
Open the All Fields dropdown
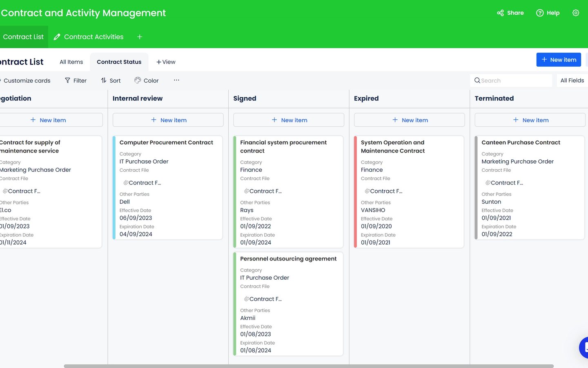572,81
